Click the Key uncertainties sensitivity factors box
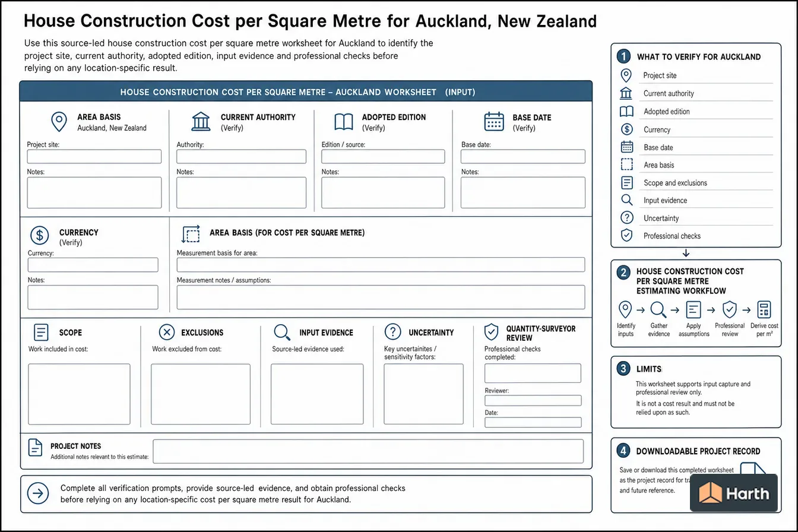 click(424, 394)
